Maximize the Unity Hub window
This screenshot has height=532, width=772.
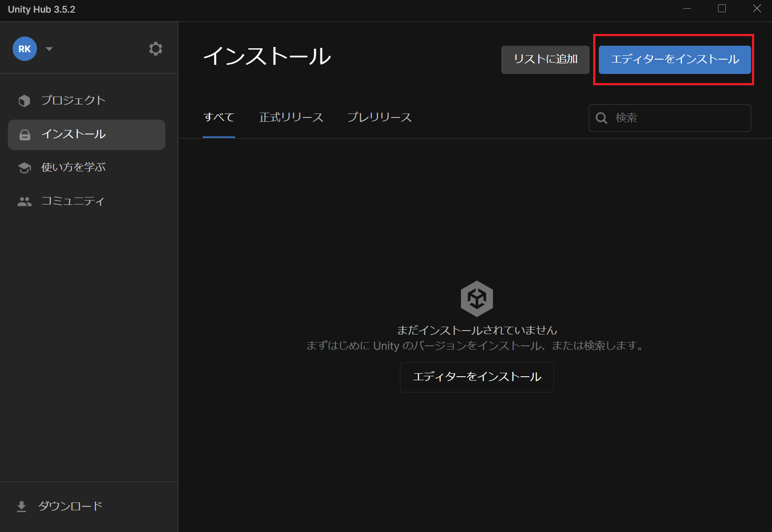pos(722,9)
